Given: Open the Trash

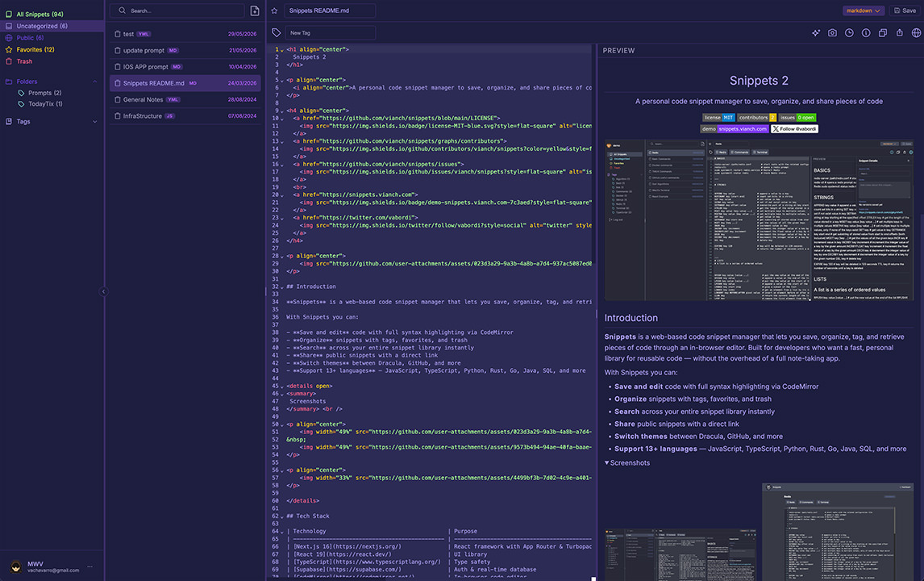Looking at the screenshot, I should (x=52, y=61).
